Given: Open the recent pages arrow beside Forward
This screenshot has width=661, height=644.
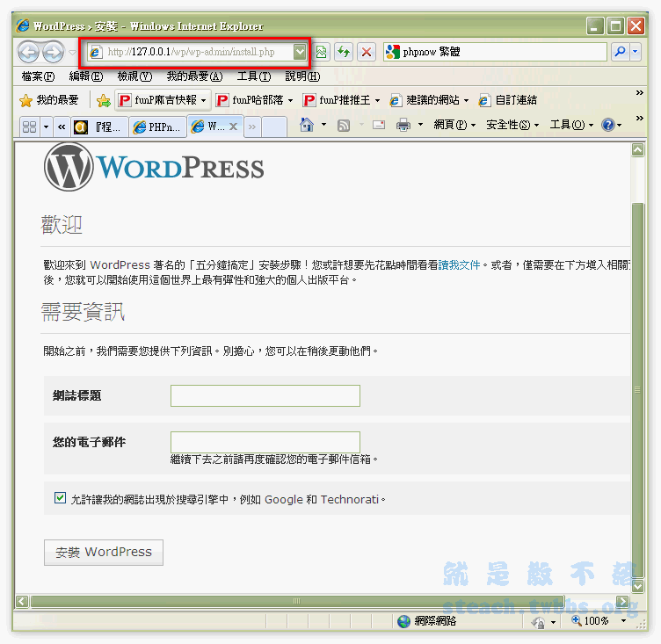Looking at the screenshot, I should tap(72, 53).
